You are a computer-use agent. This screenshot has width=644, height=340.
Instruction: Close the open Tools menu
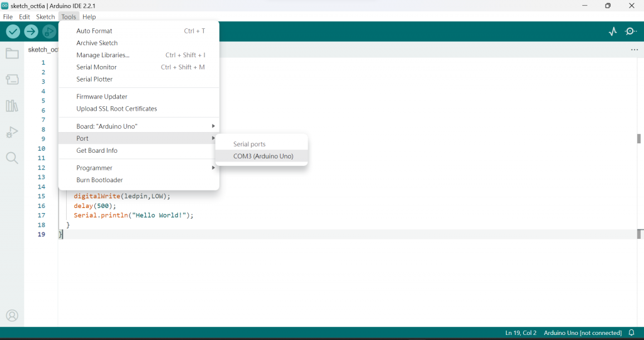69,17
